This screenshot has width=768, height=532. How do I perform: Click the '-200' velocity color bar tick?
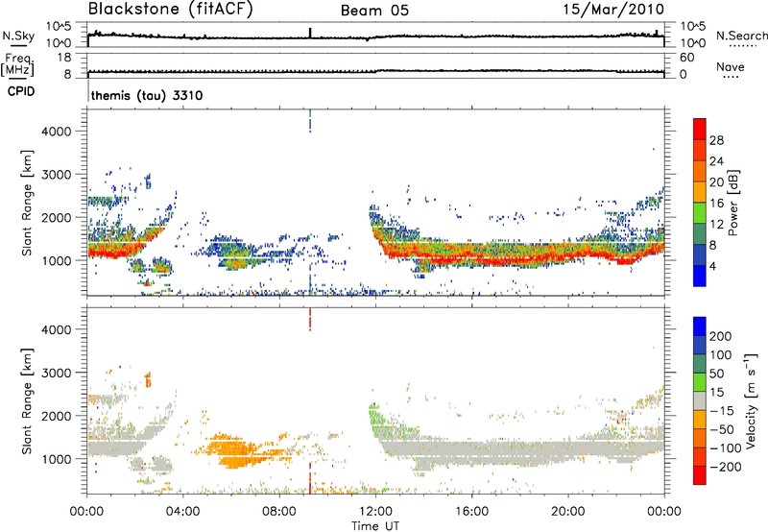point(726,467)
